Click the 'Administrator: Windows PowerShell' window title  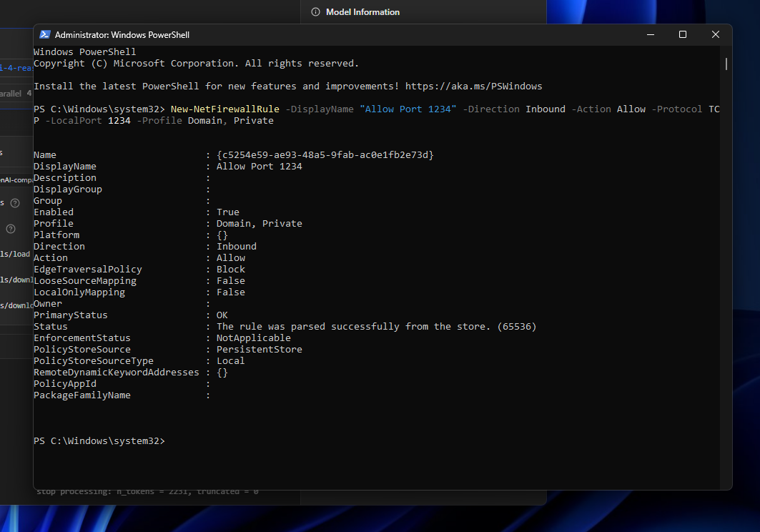click(122, 35)
